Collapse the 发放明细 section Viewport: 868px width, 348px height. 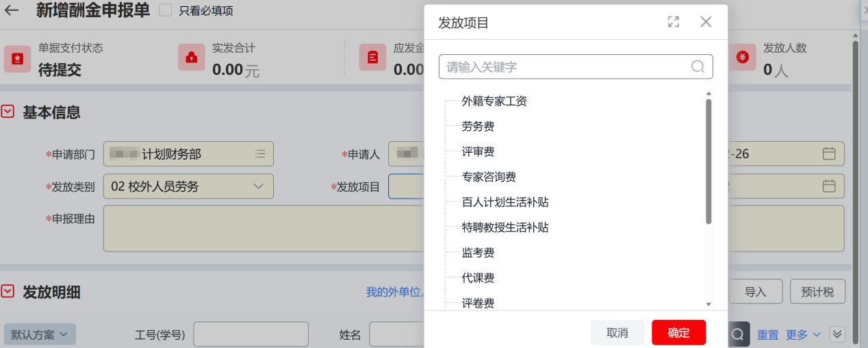8,292
